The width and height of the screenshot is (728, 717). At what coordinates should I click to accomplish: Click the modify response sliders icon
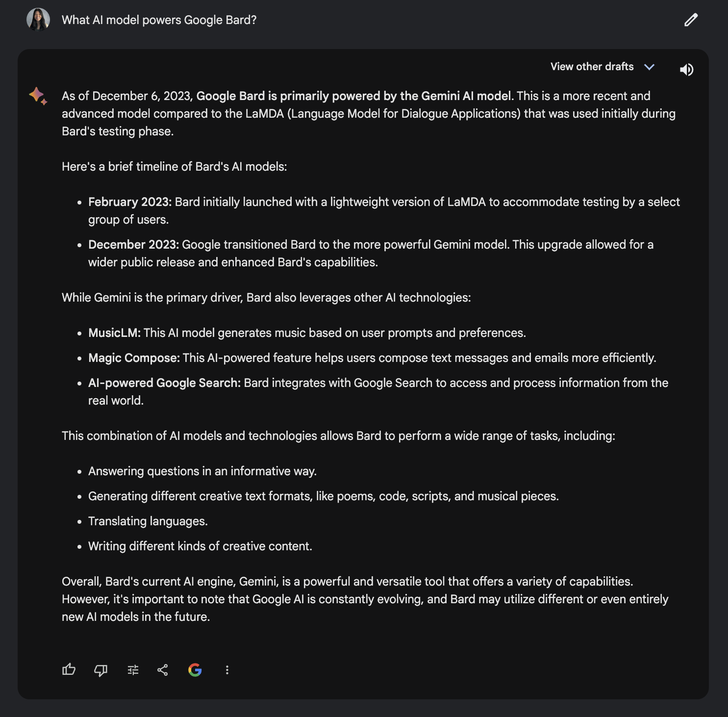pos(133,670)
